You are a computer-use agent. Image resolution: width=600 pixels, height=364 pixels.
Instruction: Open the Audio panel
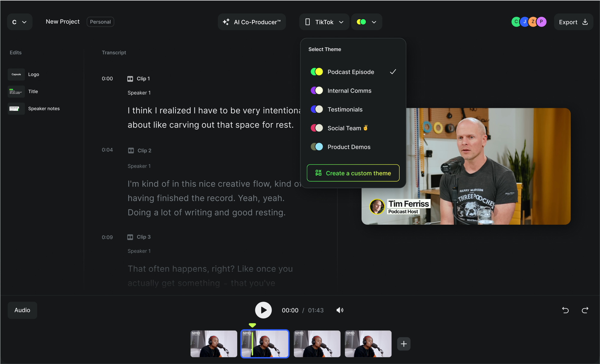click(22, 310)
